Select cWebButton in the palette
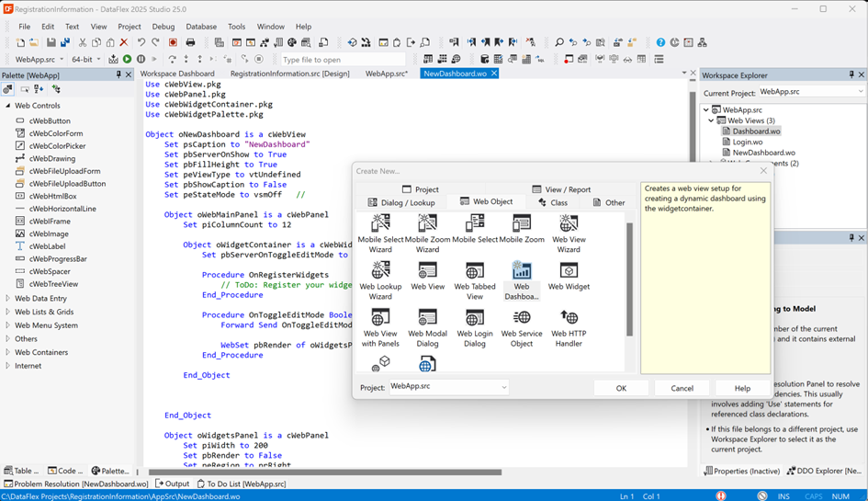Image resolution: width=868 pixels, height=501 pixels. pyautogui.click(x=50, y=120)
